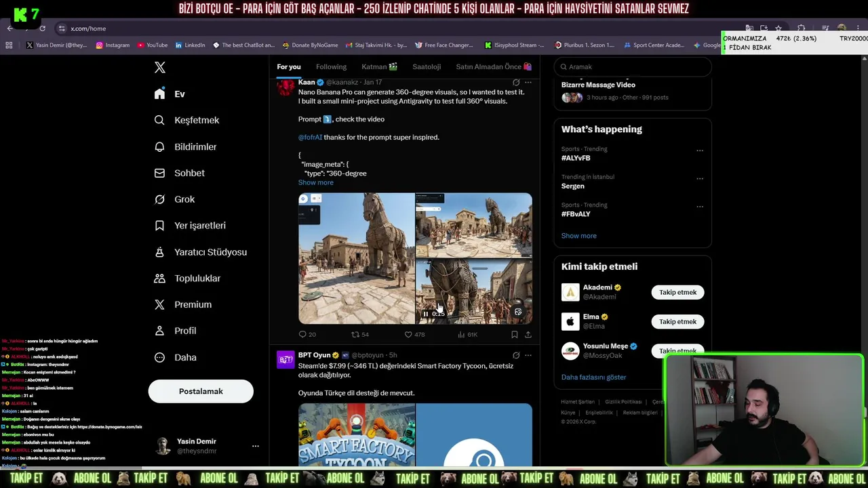Click the X logo in the sidebar
The height and width of the screenshot is (488, 868).
coord(160,67)
